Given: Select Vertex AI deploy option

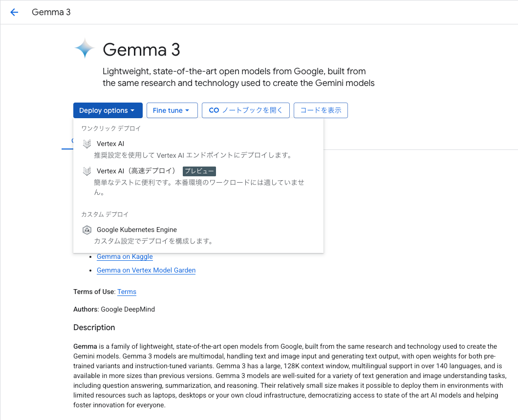Looking at the screenshot, I should 198,149.
